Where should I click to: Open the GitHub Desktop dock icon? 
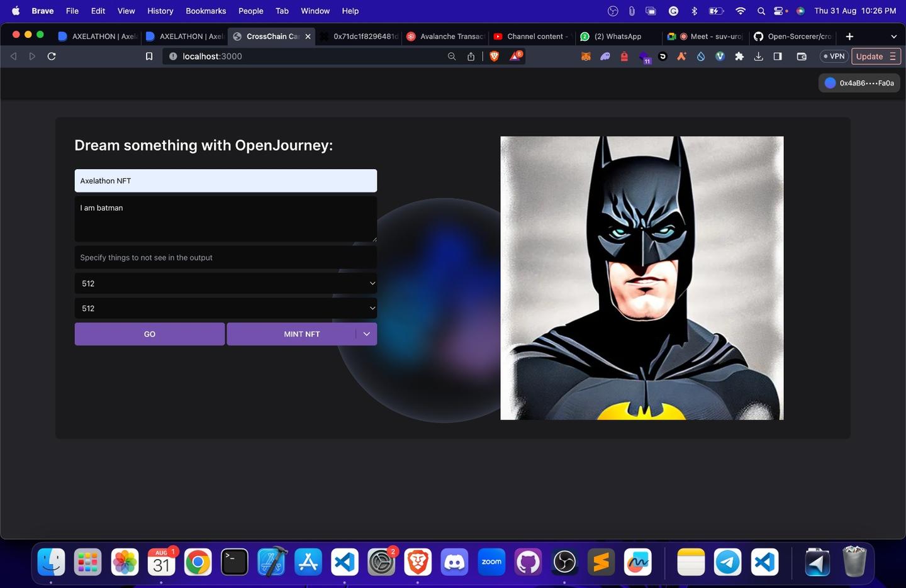(x=528, y=562)
